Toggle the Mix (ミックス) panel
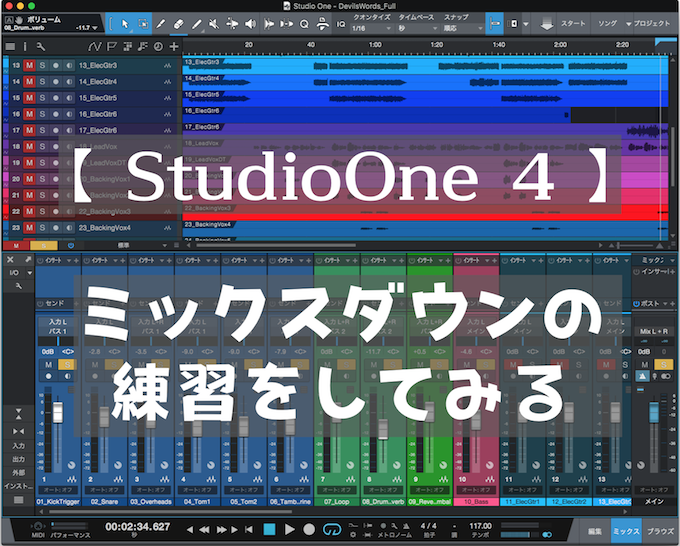680x546 pixels. click(626, 531)
